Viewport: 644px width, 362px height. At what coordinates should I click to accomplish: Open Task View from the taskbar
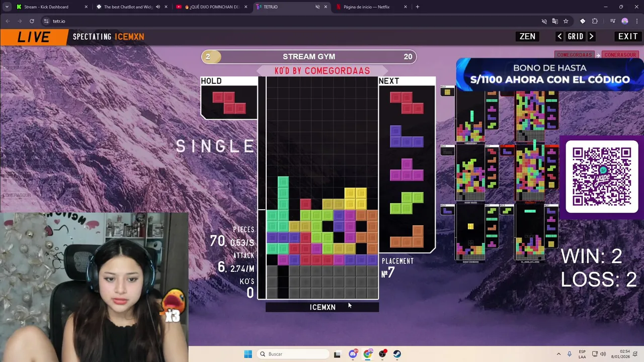pos(337,354)
